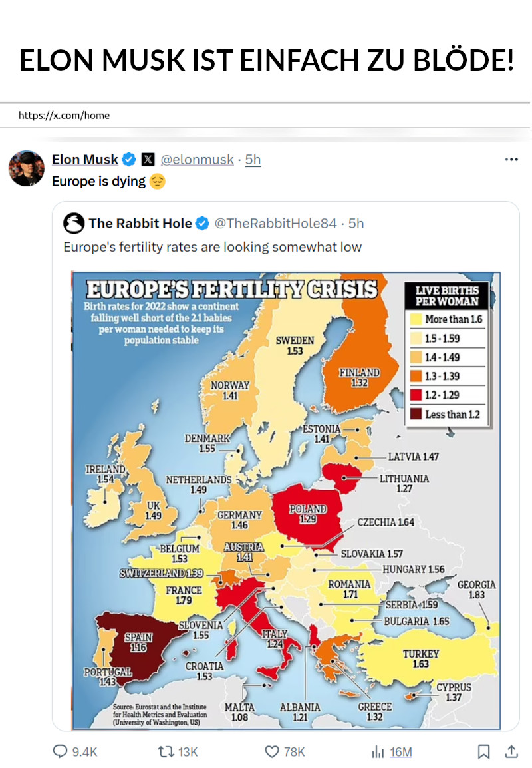Open The Rabbit Hole account name
The height and width of the screenshot is (768, 532).
click(x=140, y=224)
